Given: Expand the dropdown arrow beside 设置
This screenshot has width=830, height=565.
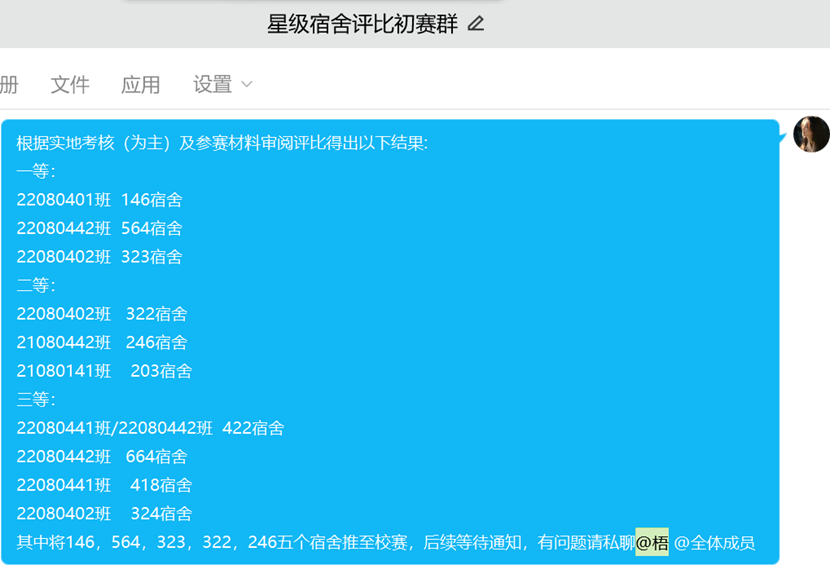Looking at the screenshot, I should (x=247, y=85).
